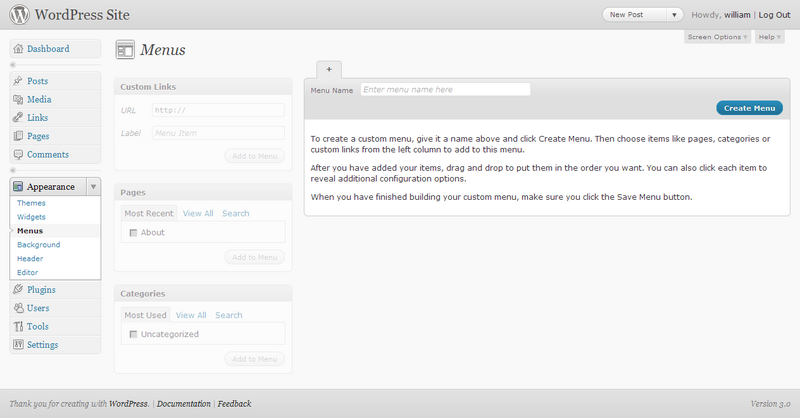Open the Comments menu item
Image resolution: width=800 pixels, height=418 pixels.
point(55,154)
